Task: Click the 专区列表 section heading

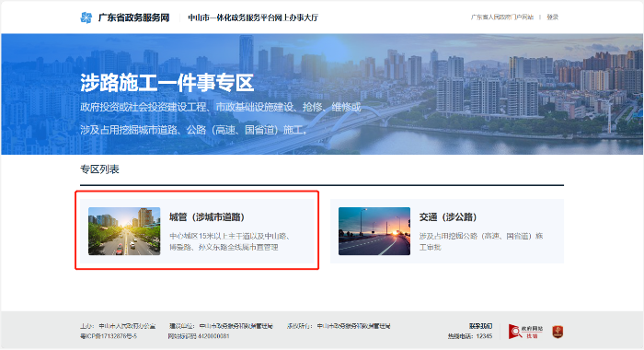Action: pos(99,169)
